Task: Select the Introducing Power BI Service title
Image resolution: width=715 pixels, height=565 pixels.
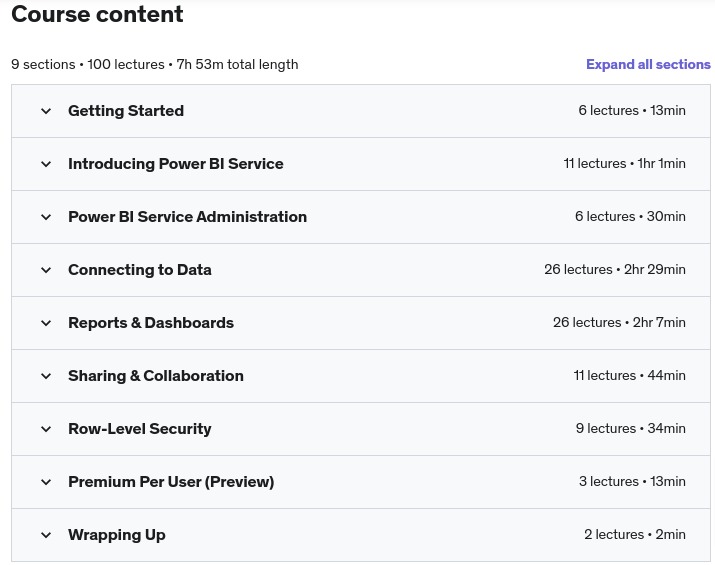Action: pos(176,164)
